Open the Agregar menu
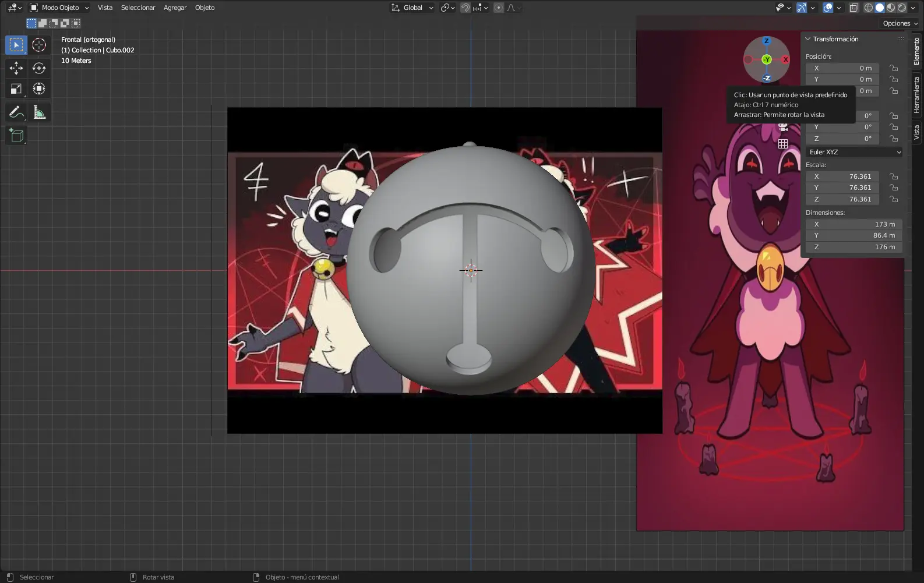Image resolution: width=924 pixels, height=583 pixels. click(175, 8)
